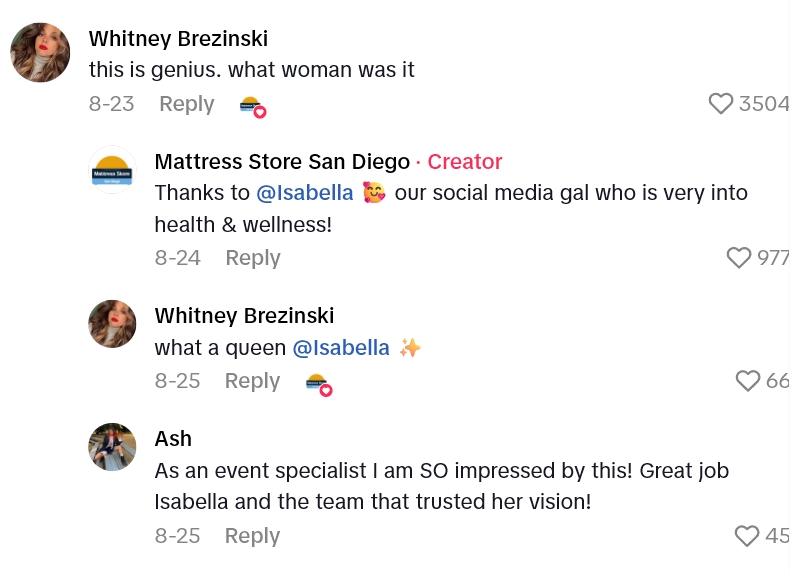Like Whitney Brezinski's "this is genius" comment

coord(721,104)
